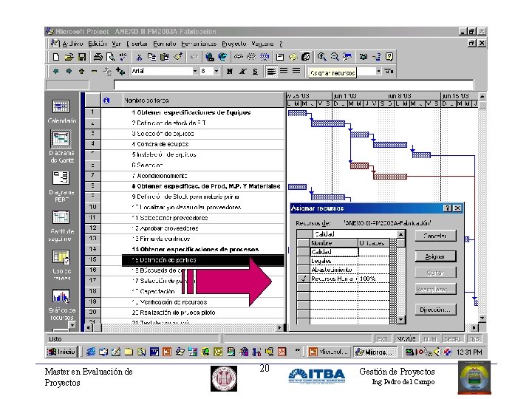Screen dimensions: 532x399
Task: Print the current view
Action: point(98,57)
